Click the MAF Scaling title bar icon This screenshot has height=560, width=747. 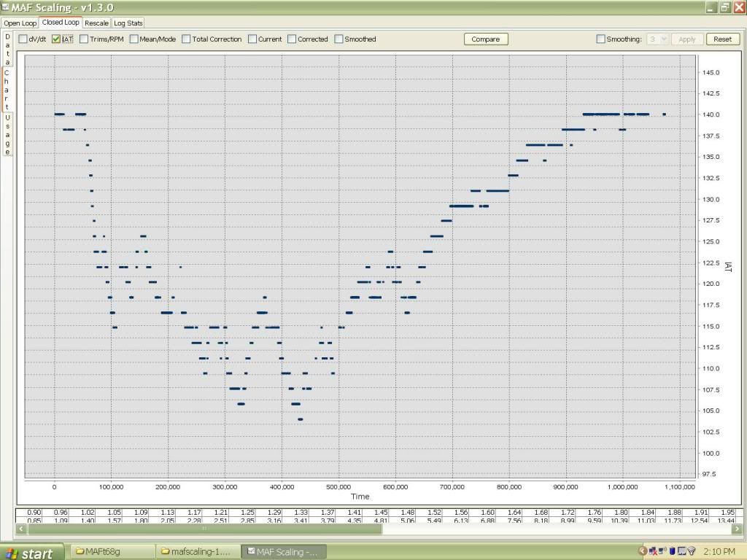(x=6, y=7)
